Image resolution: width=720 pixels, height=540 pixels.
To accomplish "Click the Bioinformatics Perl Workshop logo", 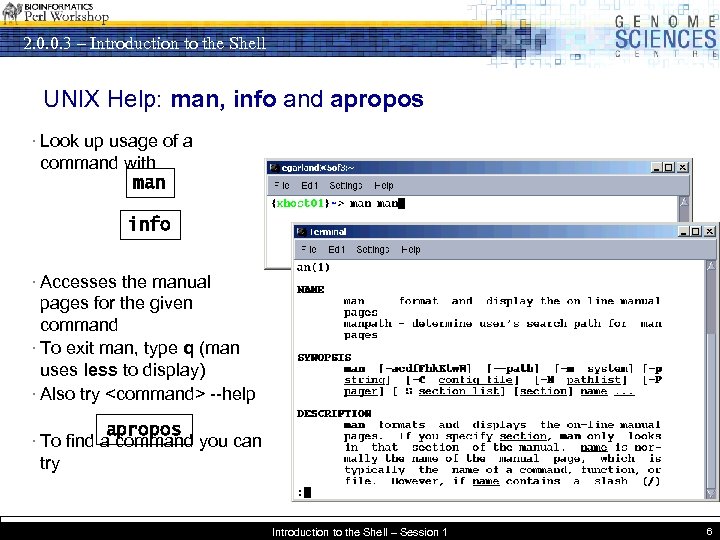I will [x=55, y=12].
